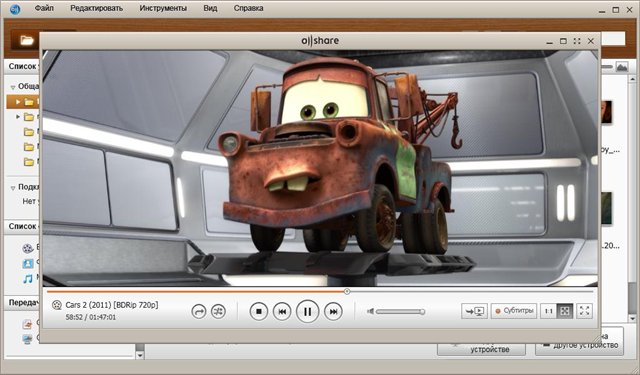This screenshot has width=640, height=375.
Task: Click the video seek bar handle
Action: [x=347, y=291]
